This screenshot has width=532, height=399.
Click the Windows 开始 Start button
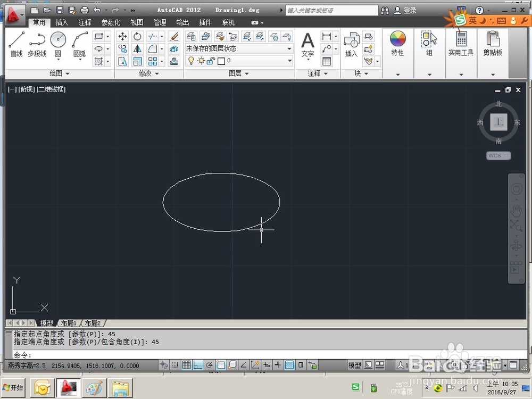pyautogui.click(x=13, y=387)
